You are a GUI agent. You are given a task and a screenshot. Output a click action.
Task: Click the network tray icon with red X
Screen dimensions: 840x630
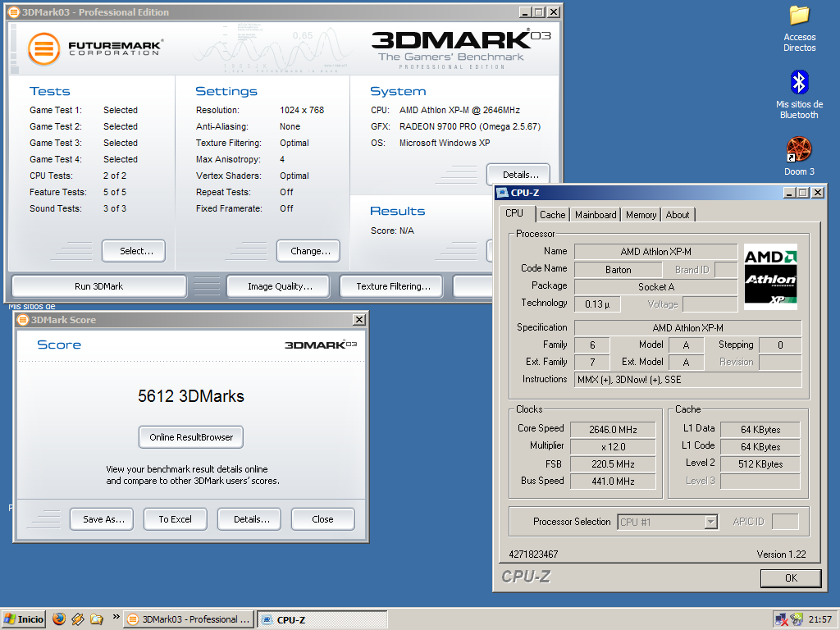(x=782, y=620)
